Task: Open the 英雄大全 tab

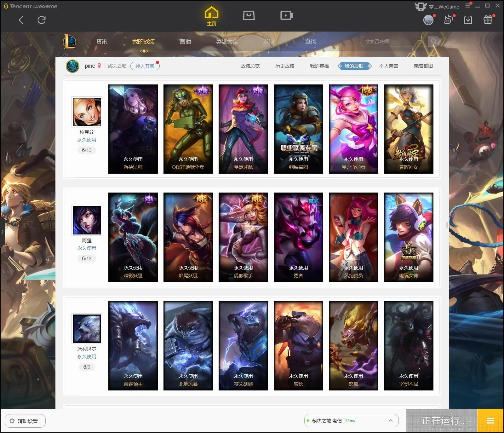Action: 227,41
